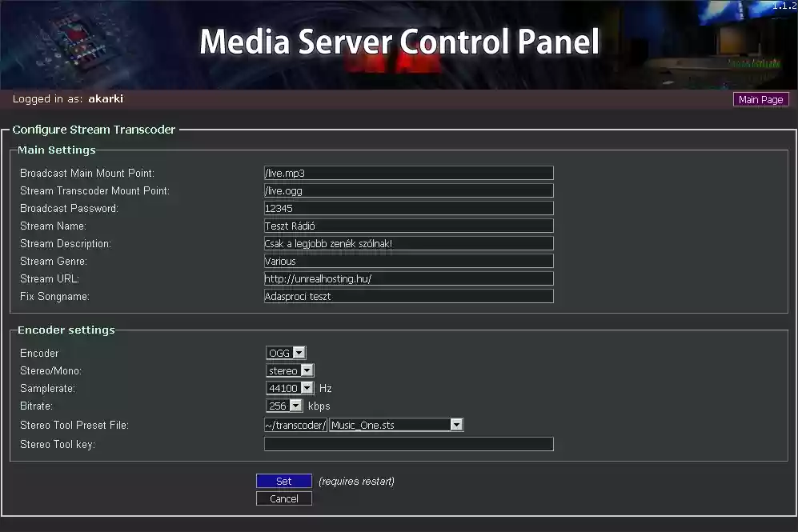Open the Samplerate 44100 dropdown

pos(290,389)
